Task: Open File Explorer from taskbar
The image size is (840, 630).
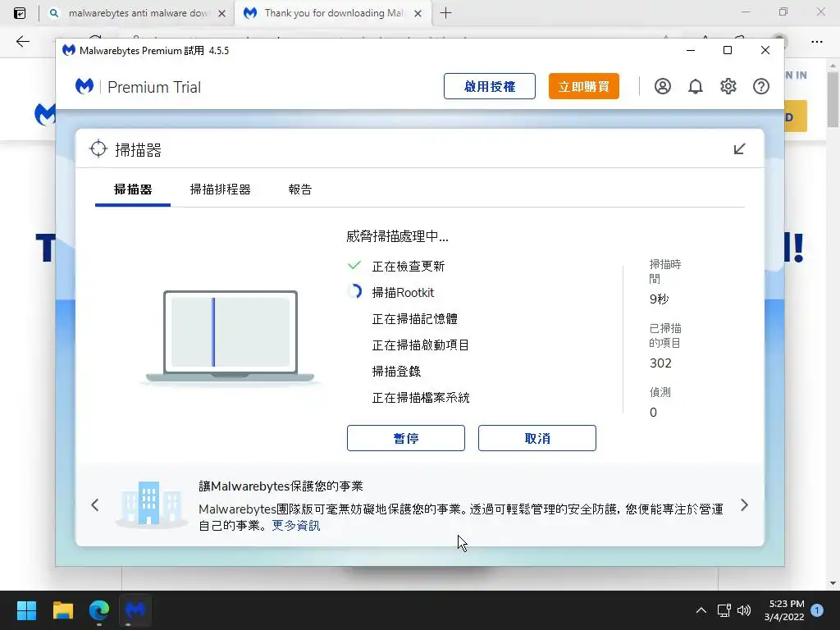Action: pyautogui.click(x=62, y=610)
